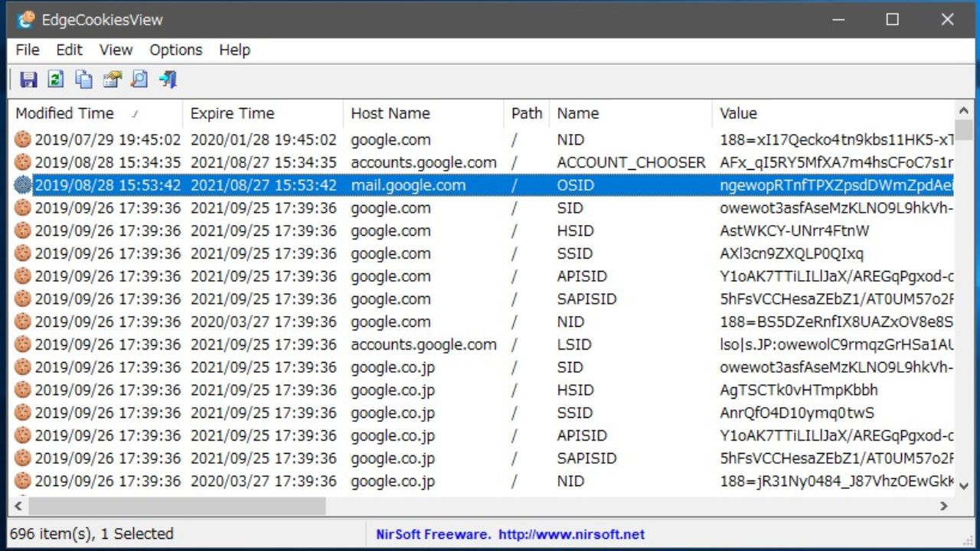Click the accounts.google.com host in the LSID row
The width and height of the screenshot is (980, 551).
[x=424, y=344]
